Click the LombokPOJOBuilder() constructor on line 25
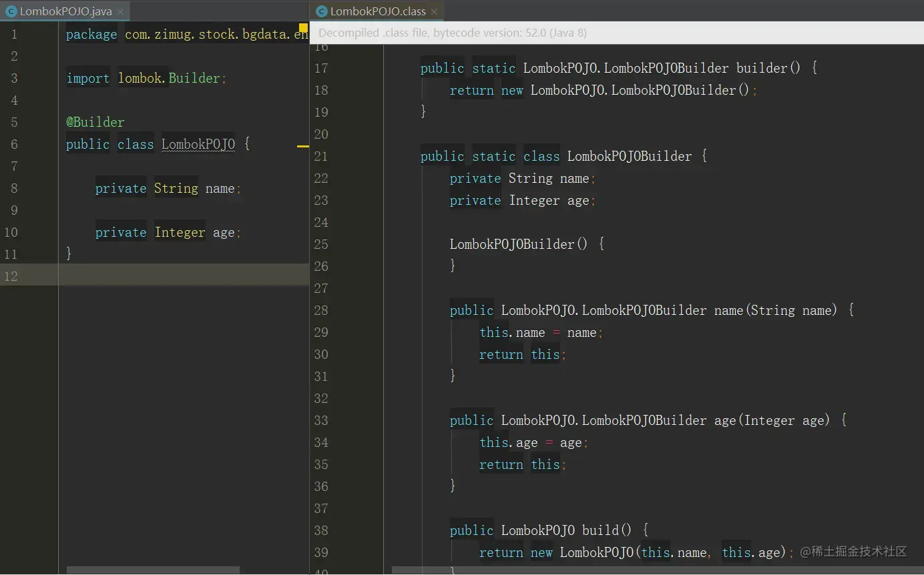This screenshot has width=924, height=575. (511, 244)
